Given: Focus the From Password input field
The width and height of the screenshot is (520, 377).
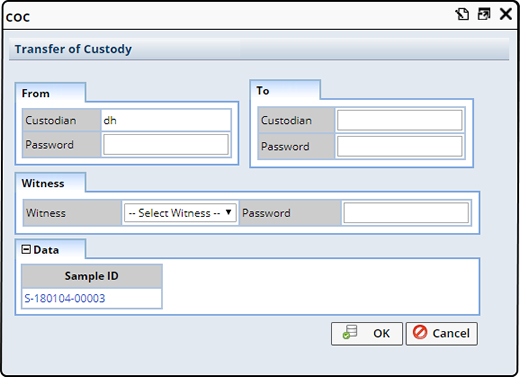Looking at the screenshot, I should (166, 145).
